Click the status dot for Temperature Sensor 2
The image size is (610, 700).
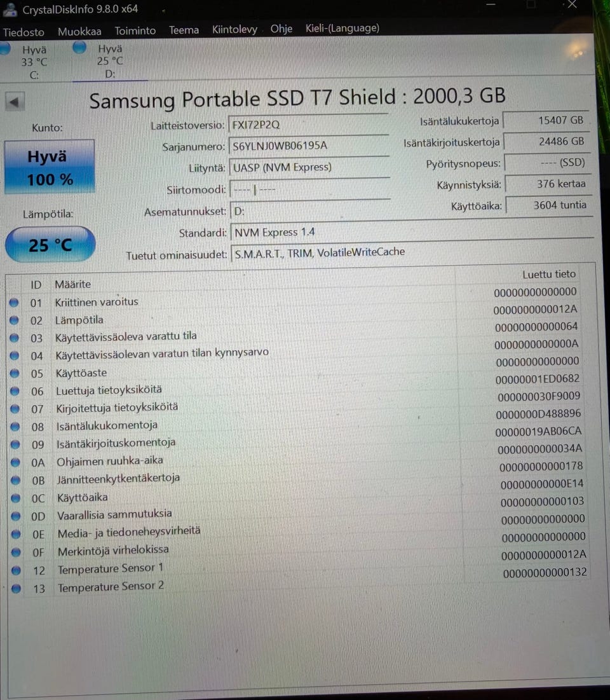tap(17, 588)
